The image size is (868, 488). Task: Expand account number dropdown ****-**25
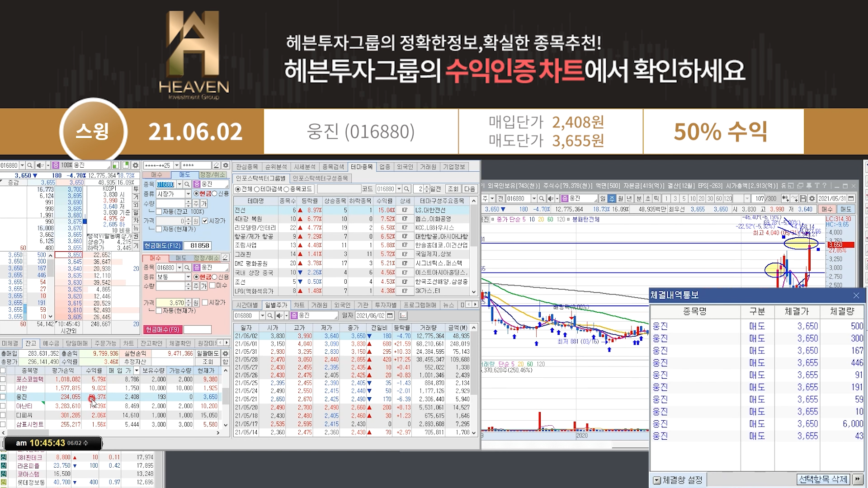click(x=177, y=165)
